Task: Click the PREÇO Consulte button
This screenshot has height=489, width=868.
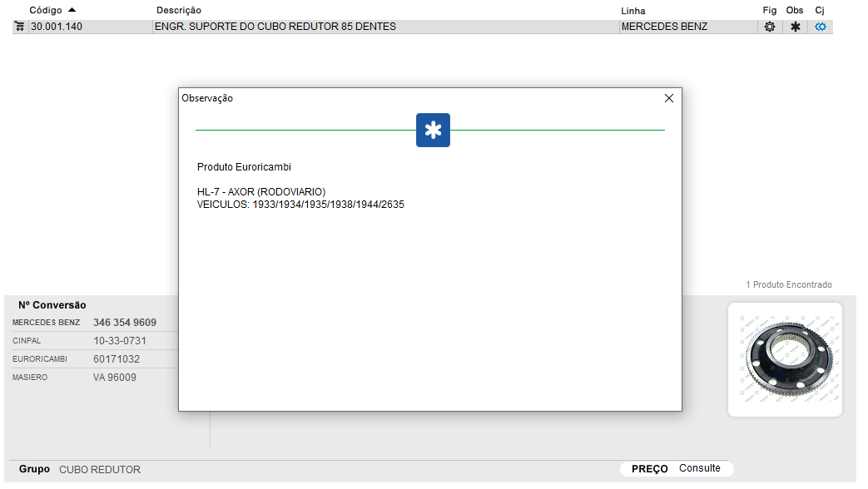Action: pos(676,469)
